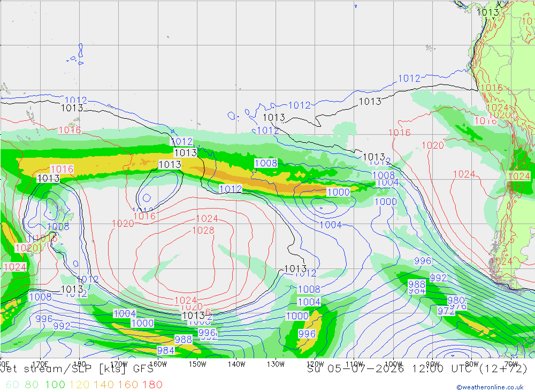This screenshot has height=392, width=535.
Task: Click the 110W longitude label
Action: [x=354, y=364]
